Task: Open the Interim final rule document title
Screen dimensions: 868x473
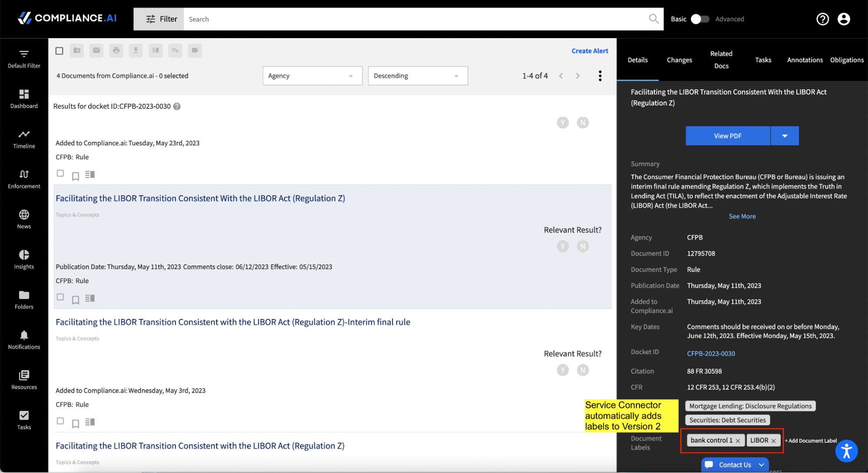Action: [233, 322]
